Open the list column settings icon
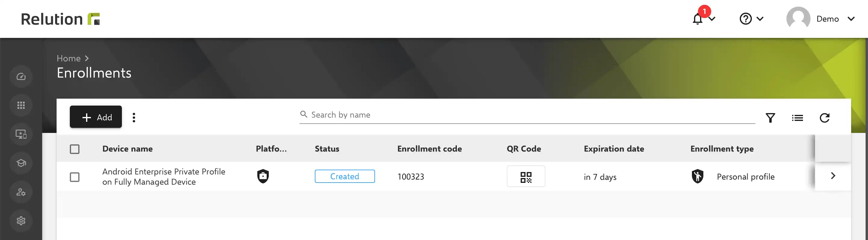The height and width of the screenshot is (240, 868). tap(797, 118)
